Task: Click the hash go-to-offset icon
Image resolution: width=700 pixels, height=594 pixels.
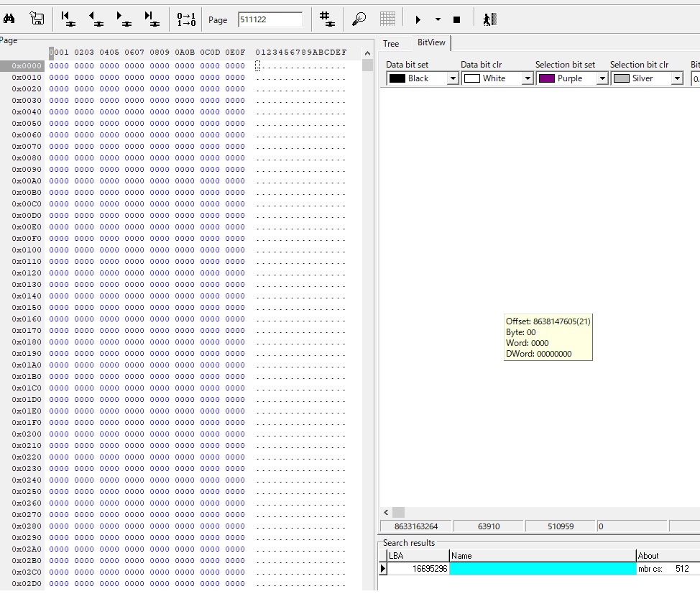Action: pos(326,19)
